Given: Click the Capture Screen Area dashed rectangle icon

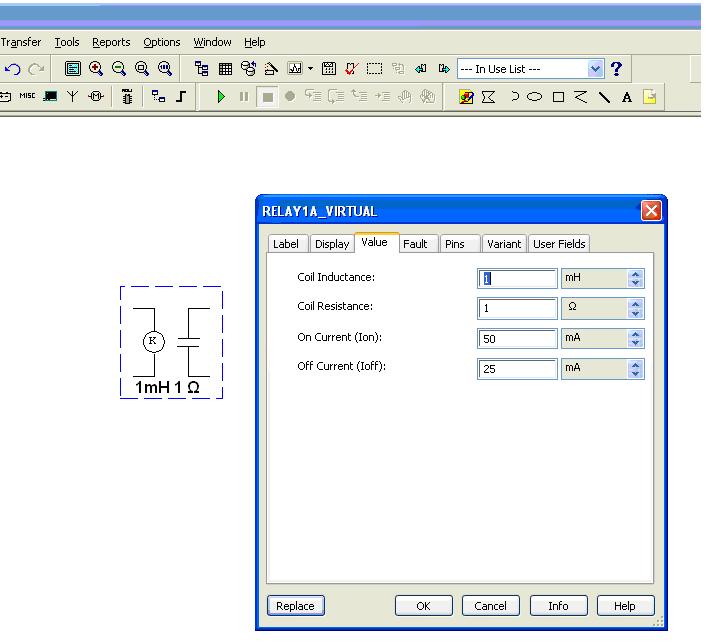Looking at the screenshot, I should click(x=374, y=69).
